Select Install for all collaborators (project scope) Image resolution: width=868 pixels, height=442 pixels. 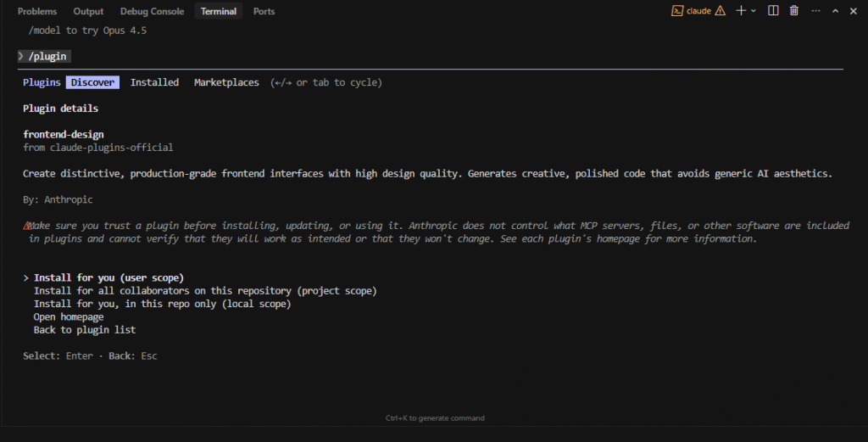tap(204, 291)
